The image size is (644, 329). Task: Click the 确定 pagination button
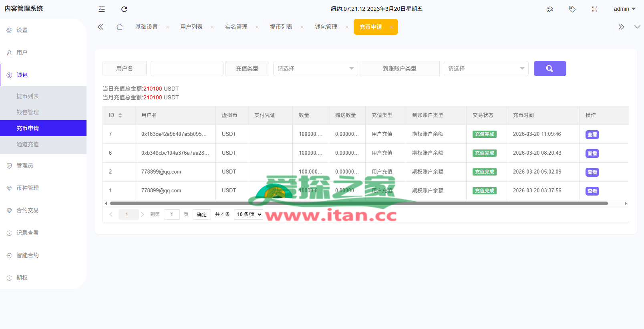pyautogui.click(x=202, y=214)
